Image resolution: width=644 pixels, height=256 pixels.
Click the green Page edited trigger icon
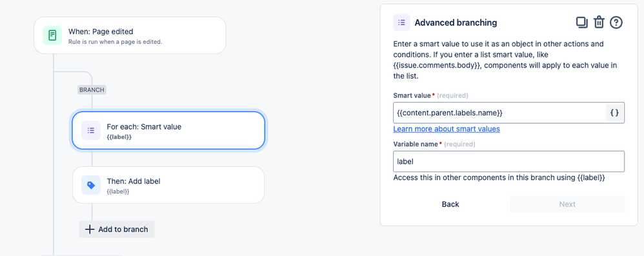point(52,35)
